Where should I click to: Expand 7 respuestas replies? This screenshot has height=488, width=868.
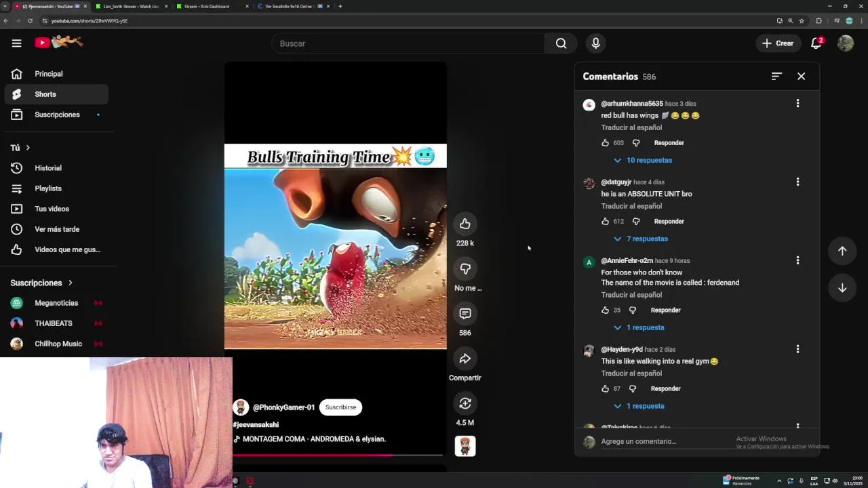pos(640,239)
